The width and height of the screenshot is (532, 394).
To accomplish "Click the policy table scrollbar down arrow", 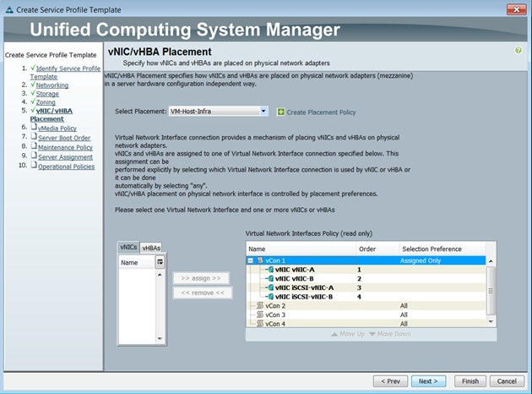I will (491, 321).
